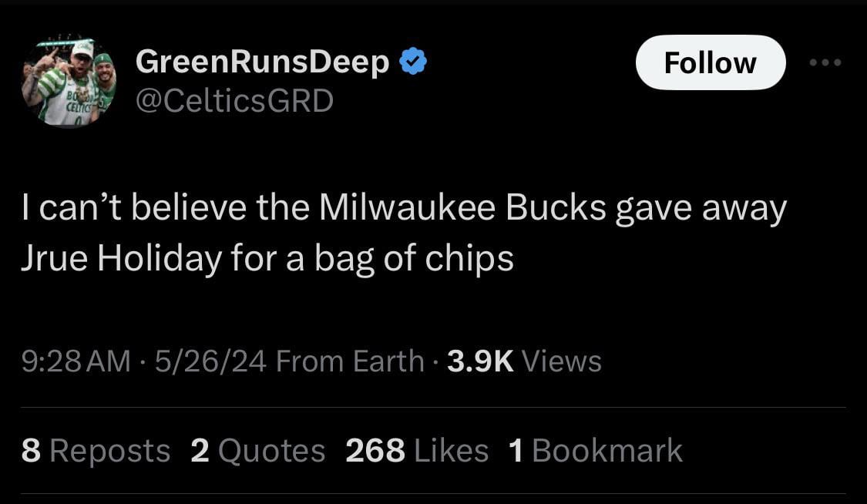Click the words gave away in the tweet

point(701,209)
